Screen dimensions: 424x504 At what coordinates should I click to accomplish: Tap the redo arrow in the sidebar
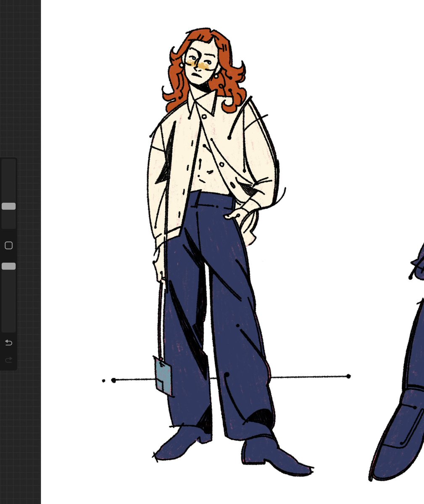pos(8,360)
